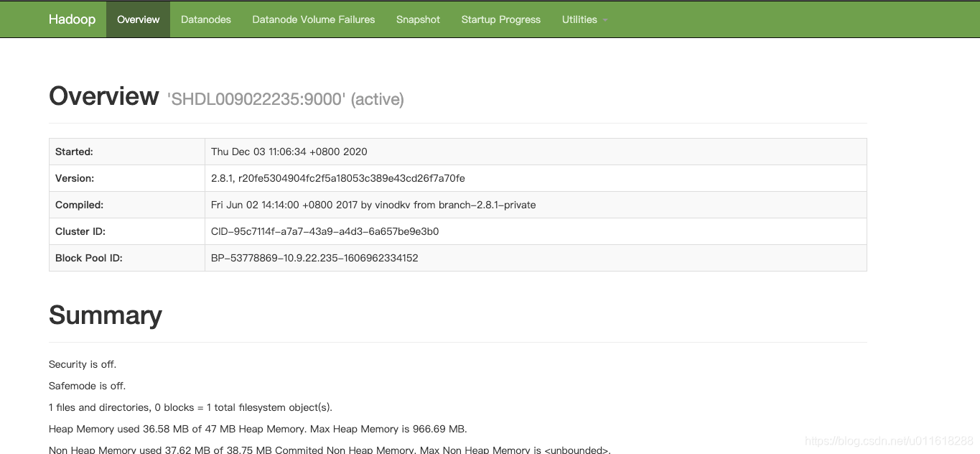Select Cluster ID value CID-95c7114f-a7a7-43a9-a4d3-6a657be9e3b0

coord(325,231)
